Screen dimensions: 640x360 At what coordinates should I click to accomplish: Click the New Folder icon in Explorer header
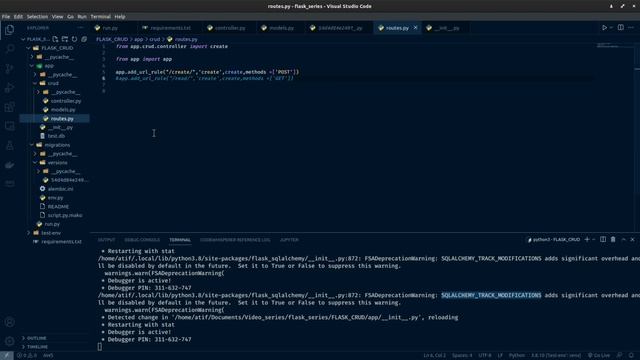[x=65, y=39]
